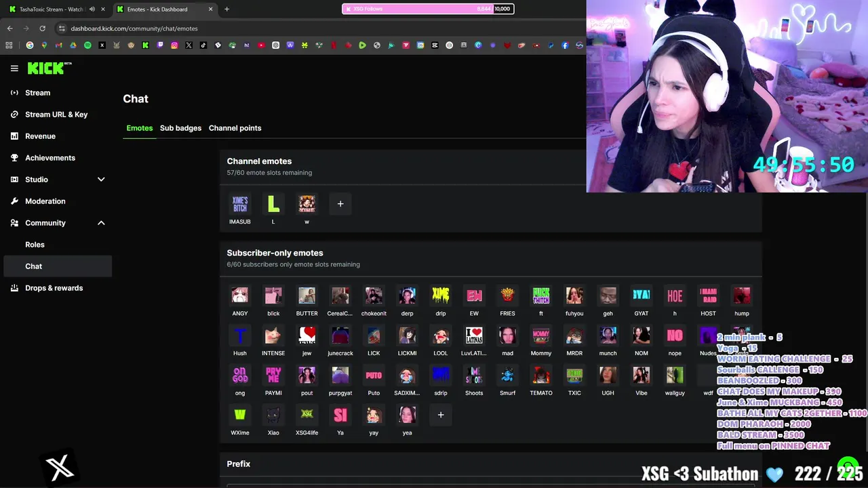Add a new channel emote

coord(340,204)
